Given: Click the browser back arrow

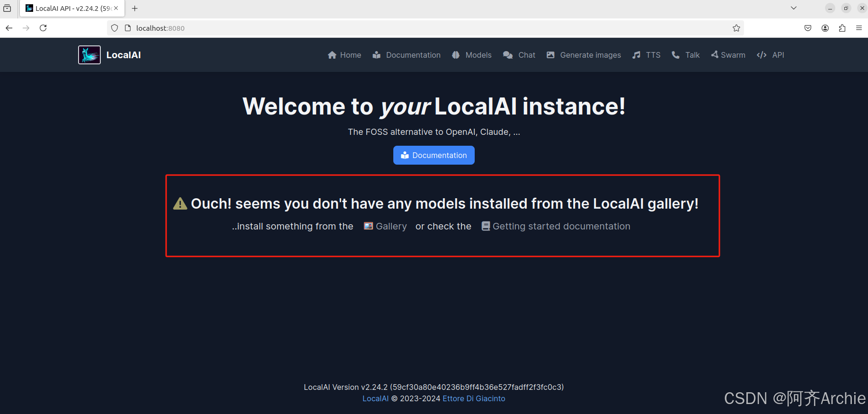Looking at the screenshot, I should (9, 28).
